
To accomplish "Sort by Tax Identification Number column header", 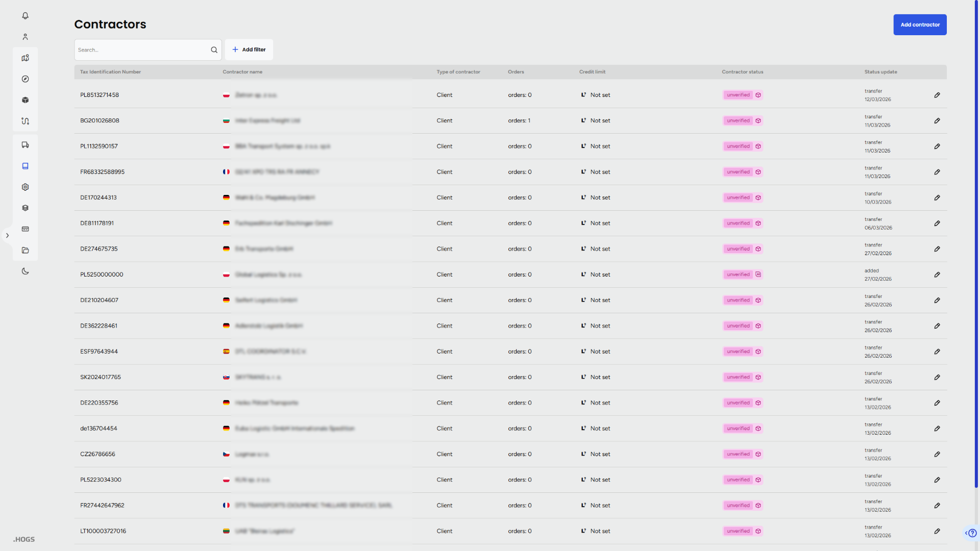I will point(110,72).
